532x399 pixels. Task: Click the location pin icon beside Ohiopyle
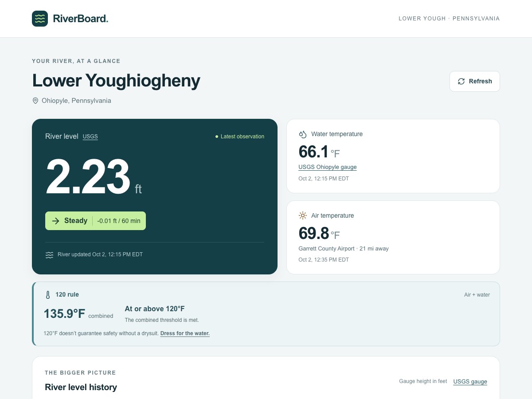[x=35, y=101]
